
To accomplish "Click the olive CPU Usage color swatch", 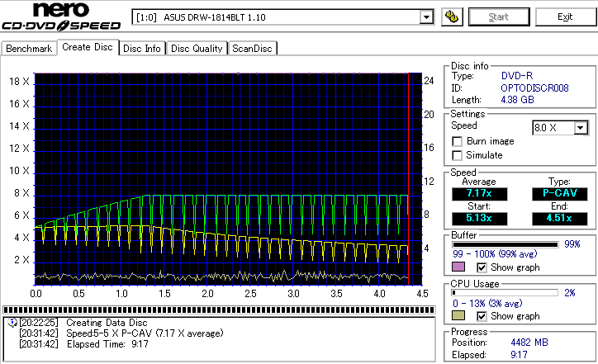I will (x=458, y=316).
